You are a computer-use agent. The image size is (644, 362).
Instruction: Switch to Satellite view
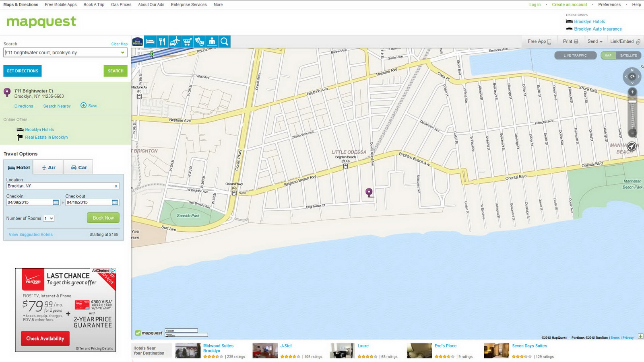(x=628, y=56)
